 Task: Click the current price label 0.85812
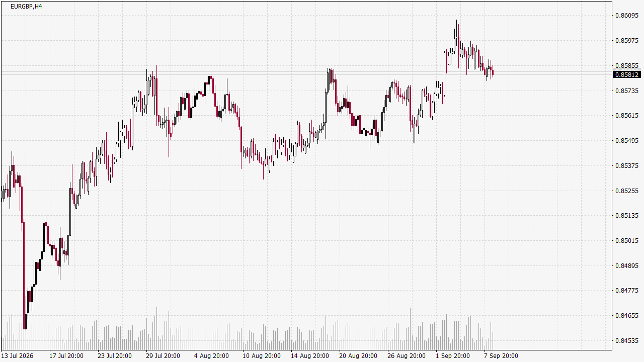[x=626, y=74]
